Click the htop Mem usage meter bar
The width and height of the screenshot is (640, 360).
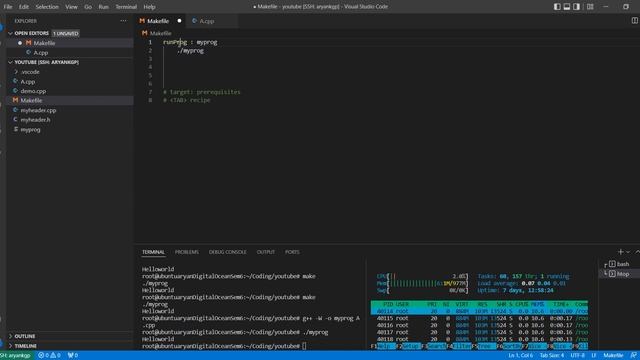pos(422,283)
